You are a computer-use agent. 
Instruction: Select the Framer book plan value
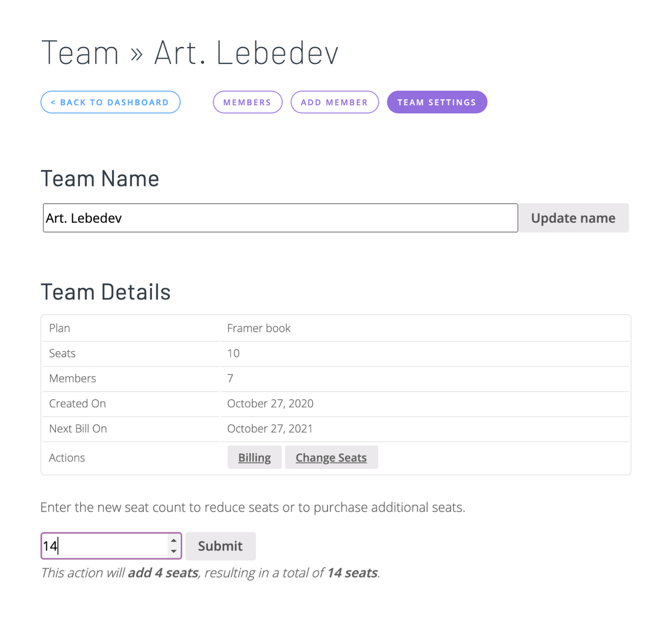tap(259, 328)
